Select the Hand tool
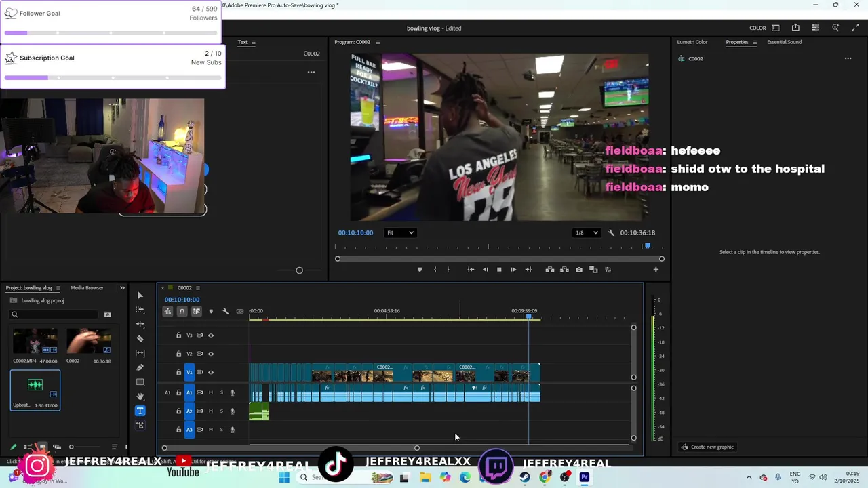 (x=140, y=396)
